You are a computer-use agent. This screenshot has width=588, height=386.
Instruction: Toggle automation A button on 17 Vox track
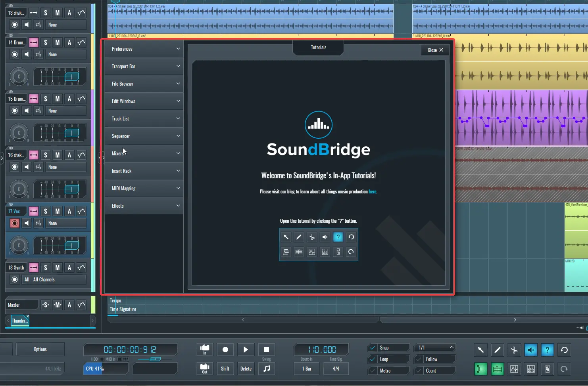(69, 211)
